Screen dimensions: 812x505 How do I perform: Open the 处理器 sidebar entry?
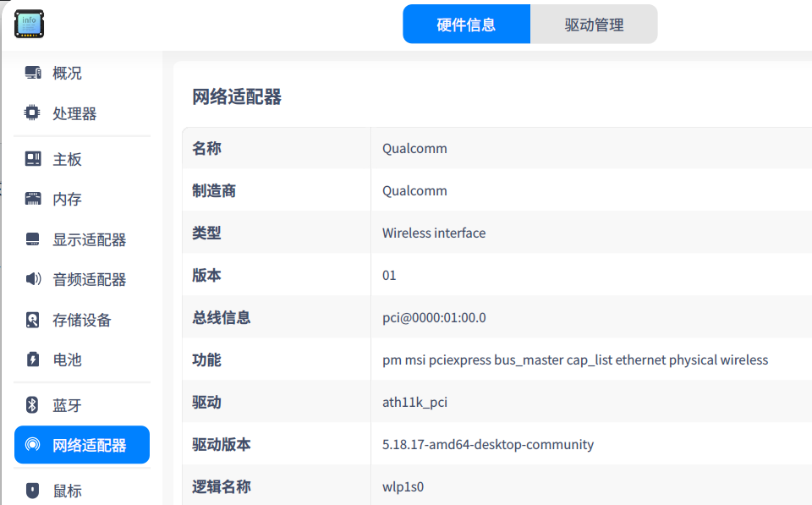tap(82, 113)
